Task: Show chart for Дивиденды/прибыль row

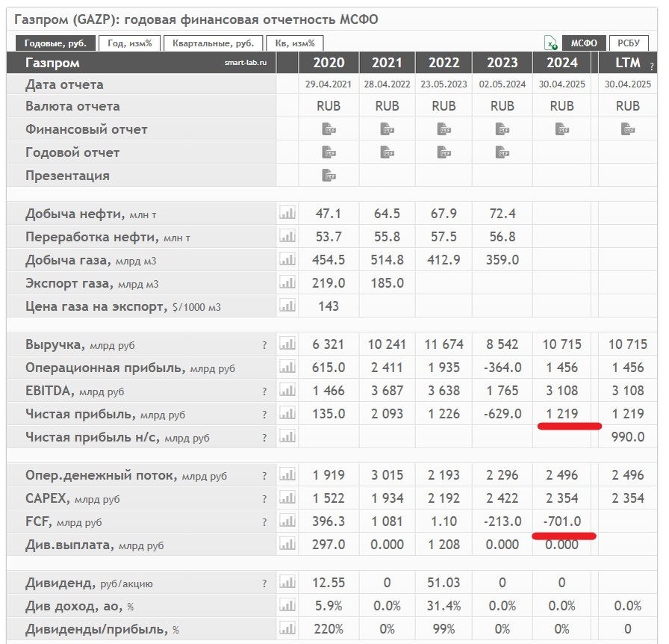Action: pyautogui.click(x=287, y=628)
